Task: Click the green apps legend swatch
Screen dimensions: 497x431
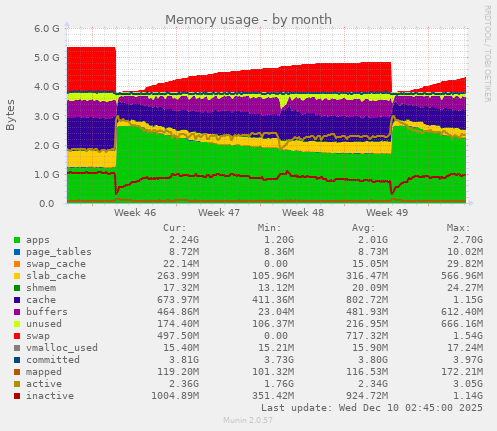Action: [x=17, y=240]
